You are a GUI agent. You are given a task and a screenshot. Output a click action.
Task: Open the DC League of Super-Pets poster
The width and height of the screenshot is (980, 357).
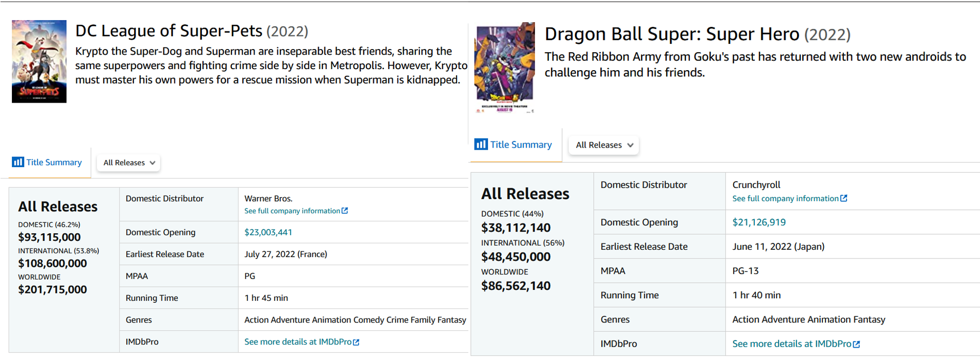coord(39,61)
